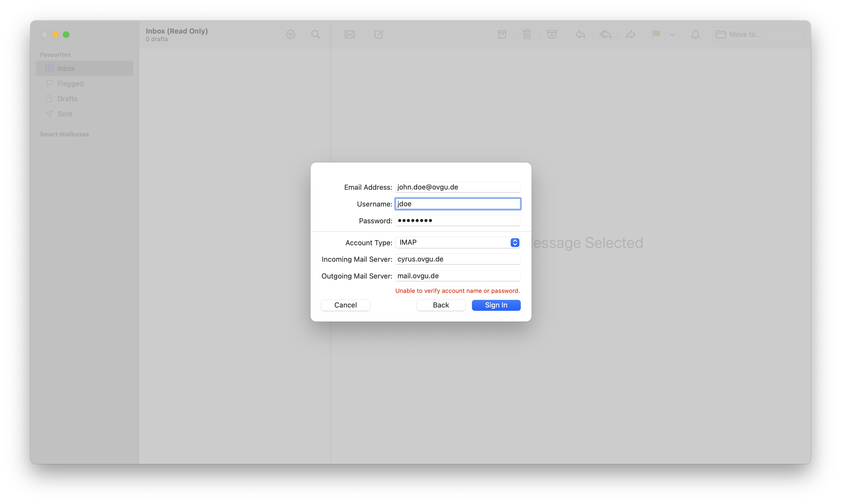The height and width of the screenshot is (504, 841).
Task: Click into the Password field
Action: pyautogui.click(x=458, y=221)
